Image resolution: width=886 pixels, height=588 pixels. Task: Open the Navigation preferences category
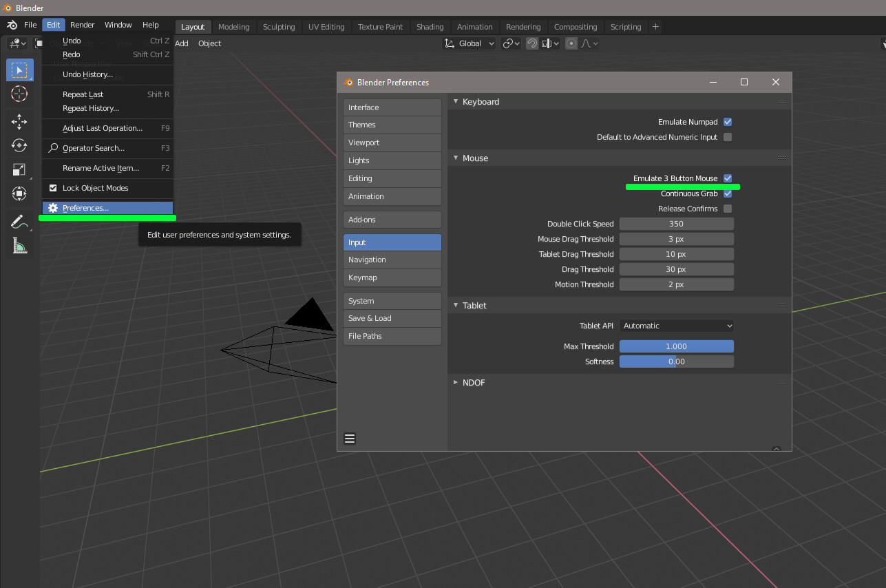tap(392, 260)
